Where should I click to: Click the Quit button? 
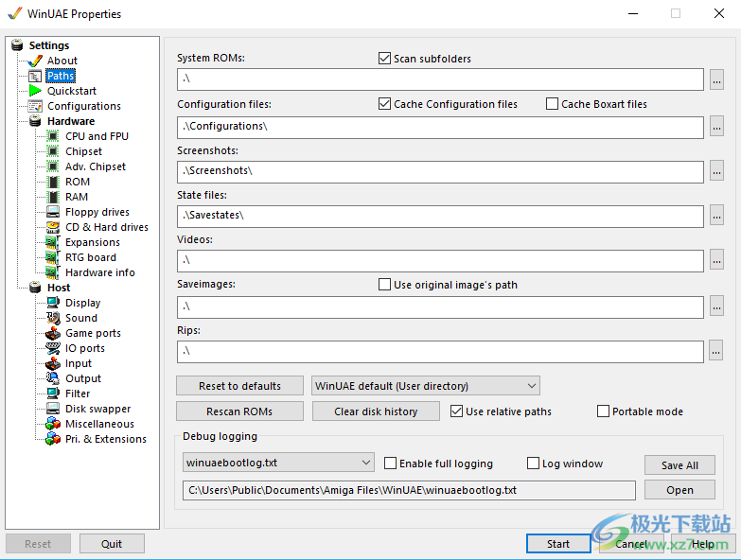click(x=112, y=544)
